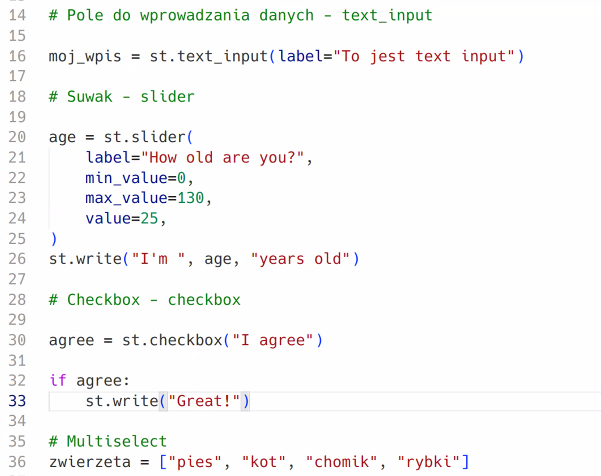Click the "chomik" list item
The image size is (601, 476).
click(x=341, y=462)
